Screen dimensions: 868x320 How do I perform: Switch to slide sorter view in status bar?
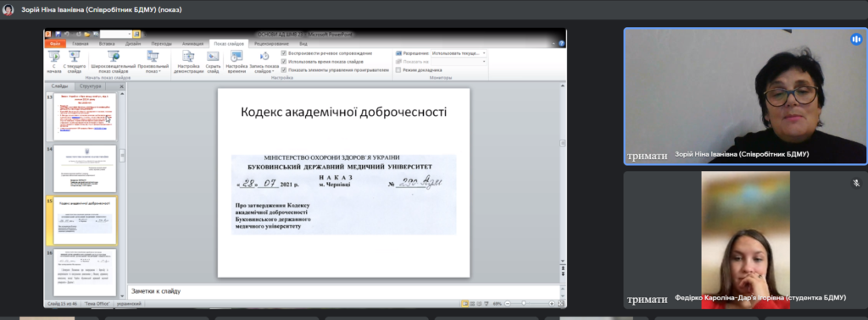tap(472, 303)
